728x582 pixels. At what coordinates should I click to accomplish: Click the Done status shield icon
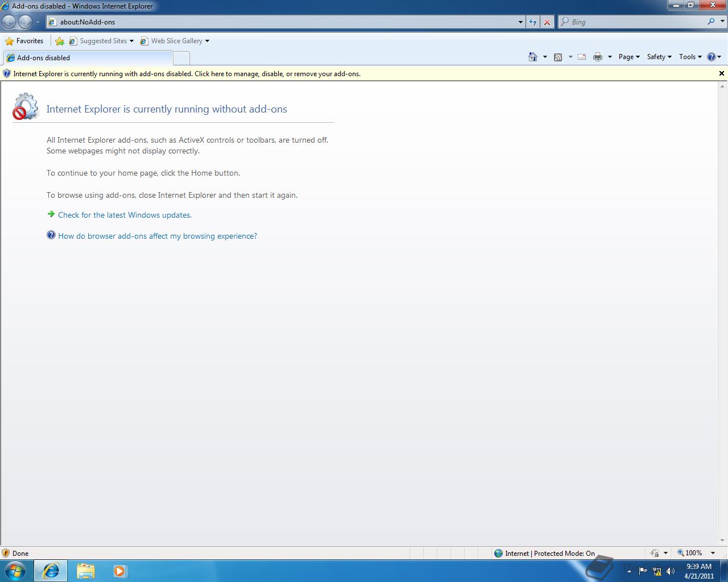coord(6,553)
